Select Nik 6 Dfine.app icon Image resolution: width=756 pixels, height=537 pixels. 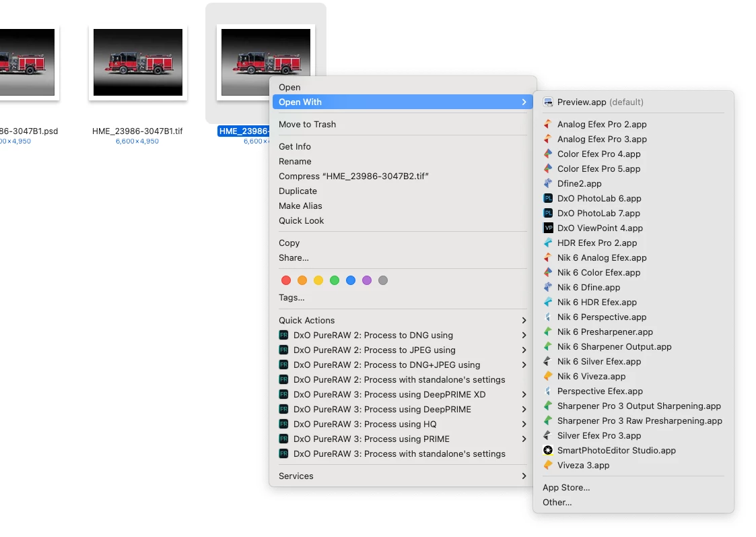pyautogui.click(x=548, y=287)
